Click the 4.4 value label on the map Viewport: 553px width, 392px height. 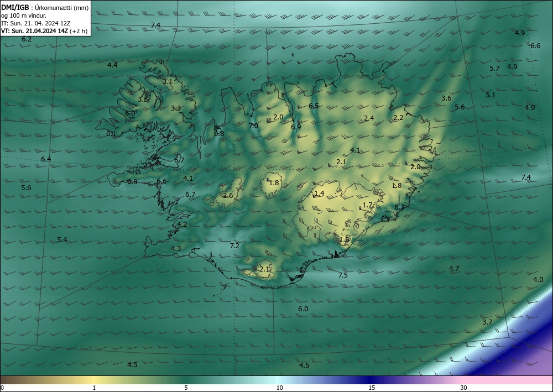click(112, 65)
